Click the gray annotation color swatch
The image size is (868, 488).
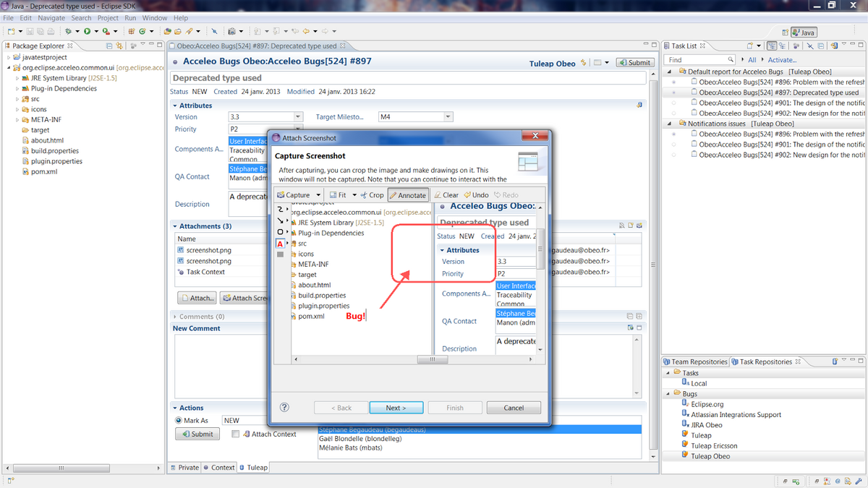(x=281, y=254)
